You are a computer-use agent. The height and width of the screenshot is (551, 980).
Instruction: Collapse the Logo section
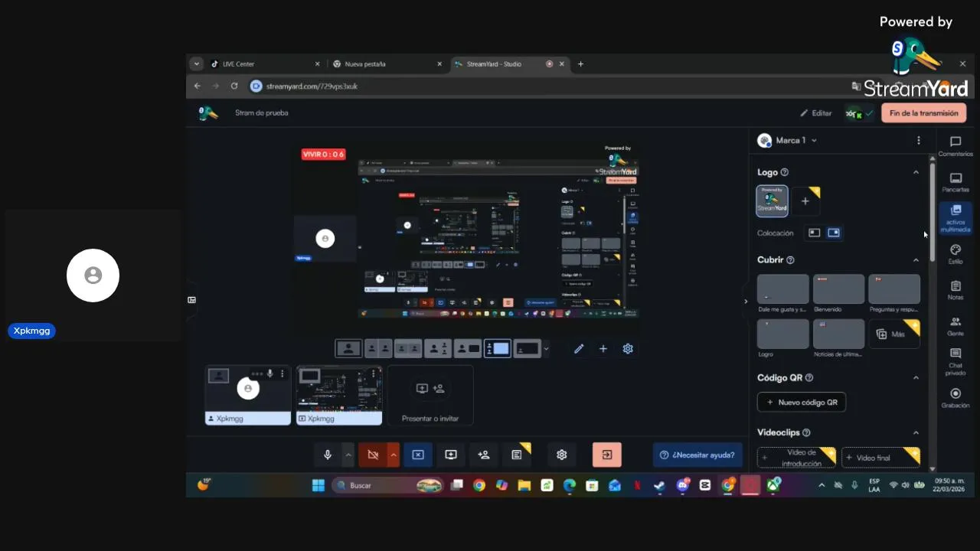coord(916,173)
